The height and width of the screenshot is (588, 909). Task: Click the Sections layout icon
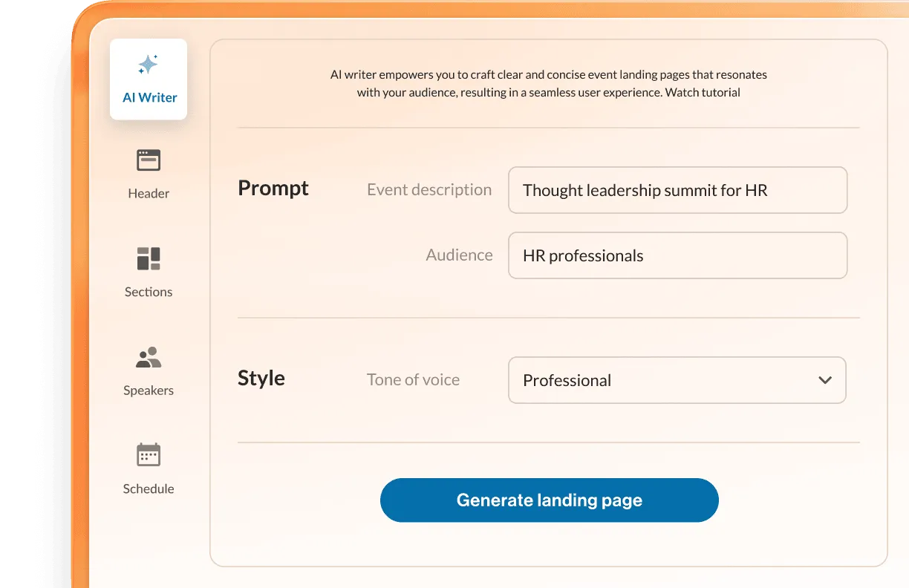click(x=148, y=258)
